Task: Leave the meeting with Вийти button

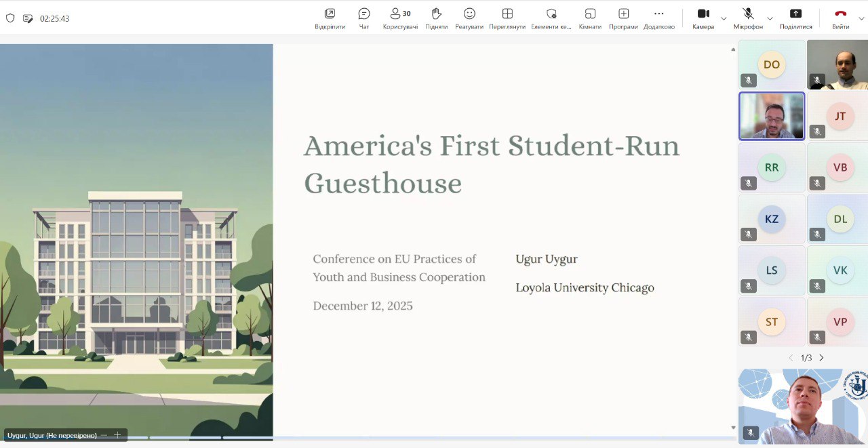Action: 840,14
